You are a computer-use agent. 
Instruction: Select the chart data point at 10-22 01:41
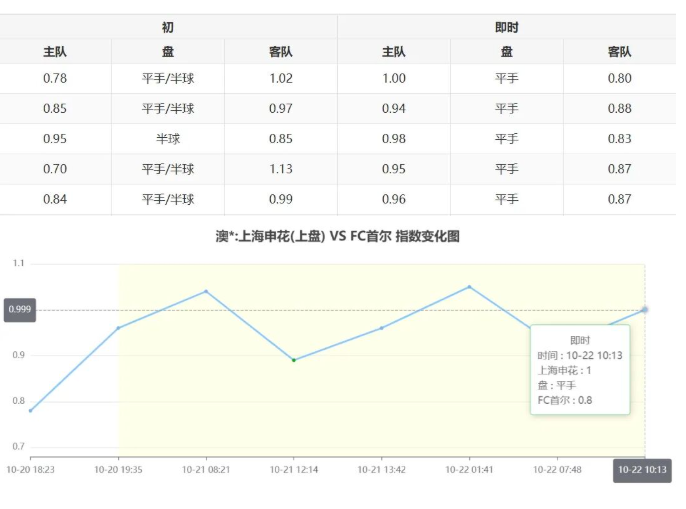pos(469,287)
